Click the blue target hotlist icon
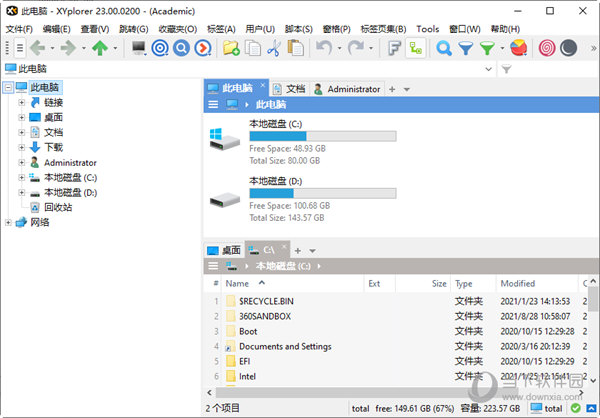This screenshot has width=600, height=418. coord(160,48)
